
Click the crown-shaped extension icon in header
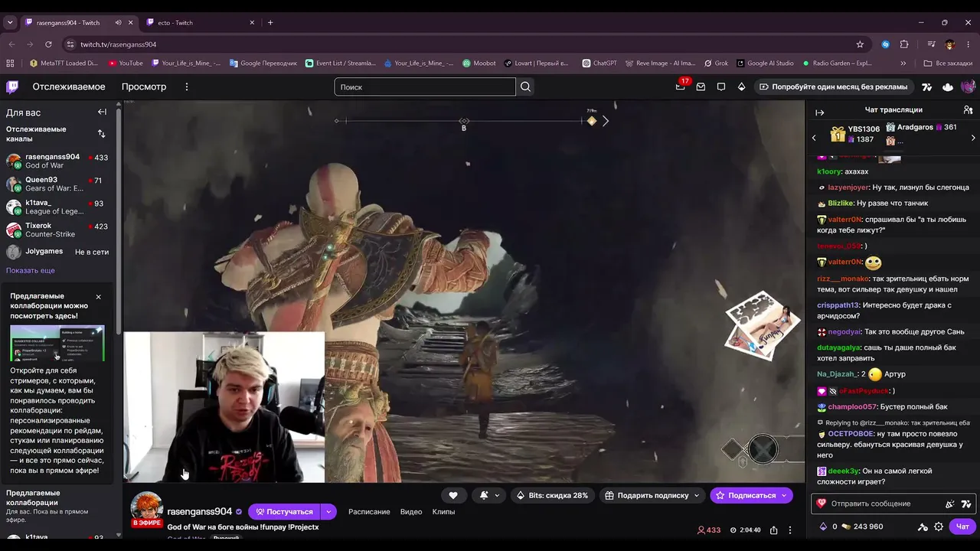948,86
